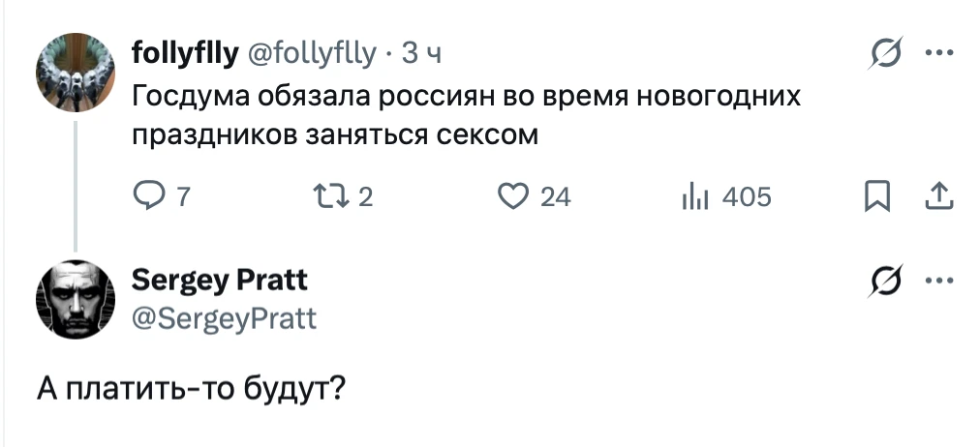Click the share icon on follyflly's tweet

click(x=938, y=197)
